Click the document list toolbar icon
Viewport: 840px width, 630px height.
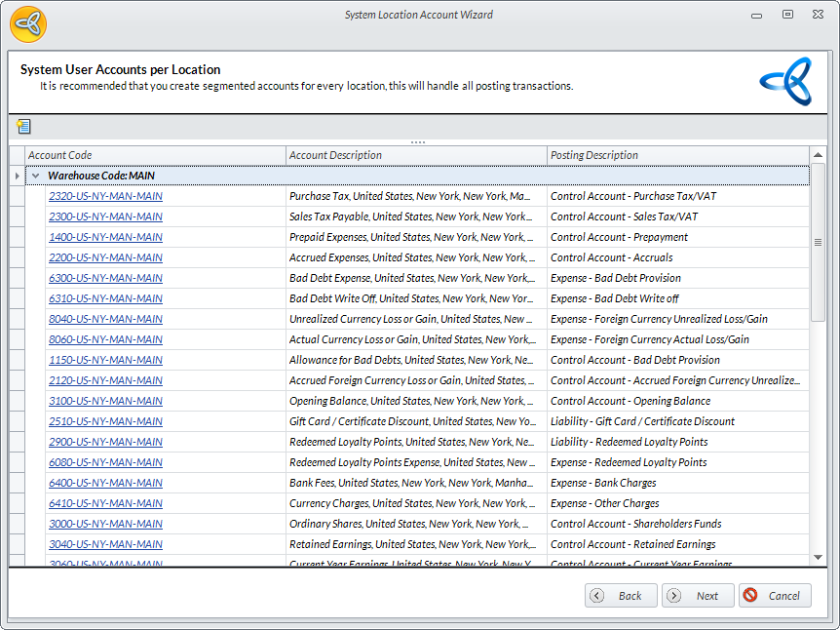coord(23,127)
